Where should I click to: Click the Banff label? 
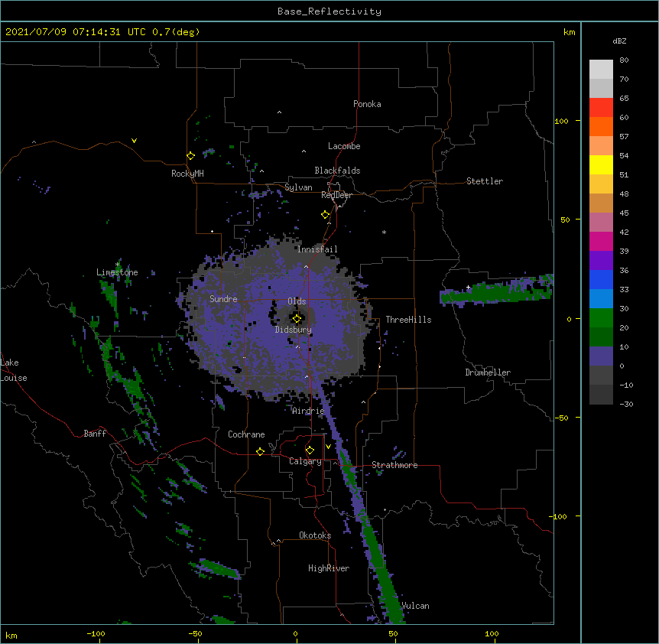coord(95,434)
